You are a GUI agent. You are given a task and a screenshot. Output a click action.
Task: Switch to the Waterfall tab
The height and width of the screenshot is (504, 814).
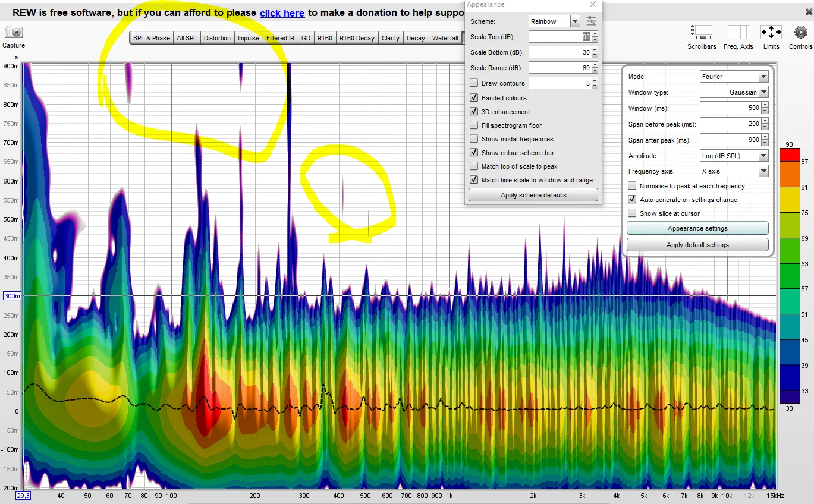click(445, 38)
